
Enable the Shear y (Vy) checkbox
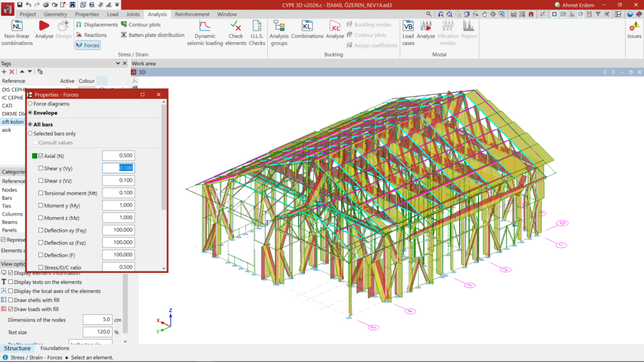[x=42, y=168]
